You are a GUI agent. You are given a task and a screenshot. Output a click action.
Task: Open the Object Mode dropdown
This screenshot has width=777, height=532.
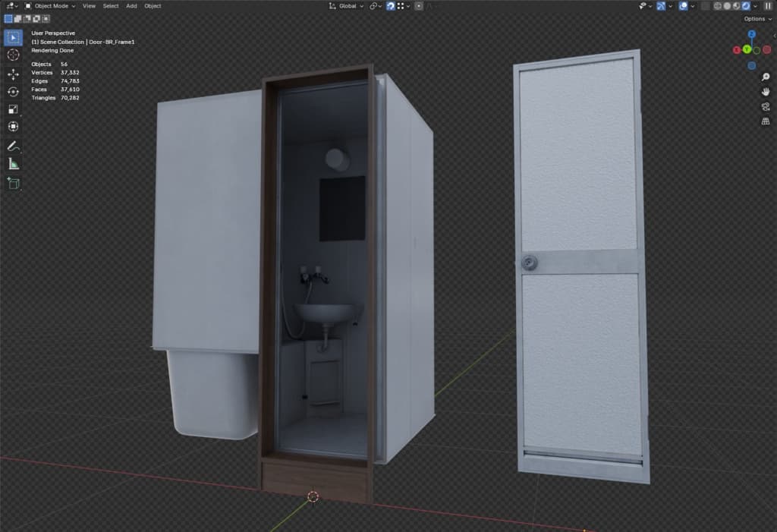(x=51, y=6)
